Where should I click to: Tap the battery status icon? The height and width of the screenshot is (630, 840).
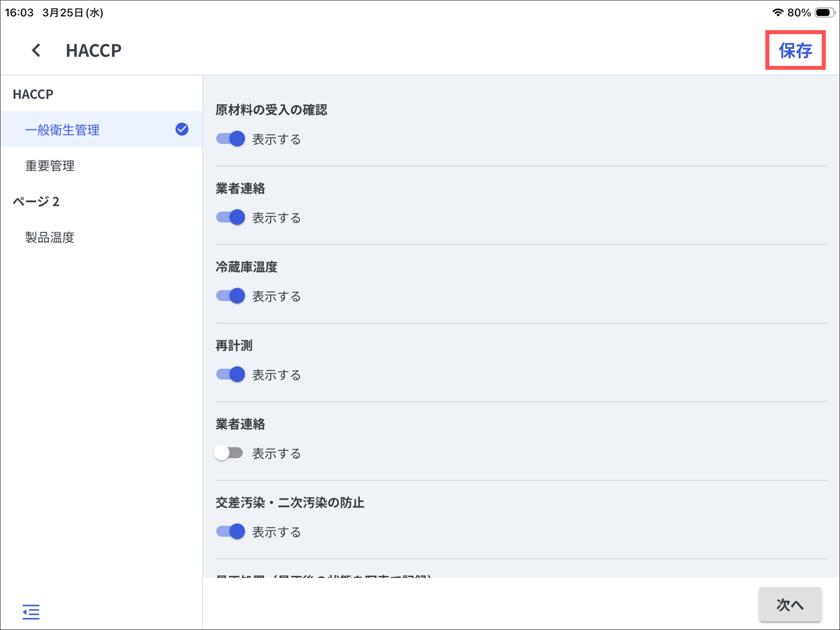824,12
